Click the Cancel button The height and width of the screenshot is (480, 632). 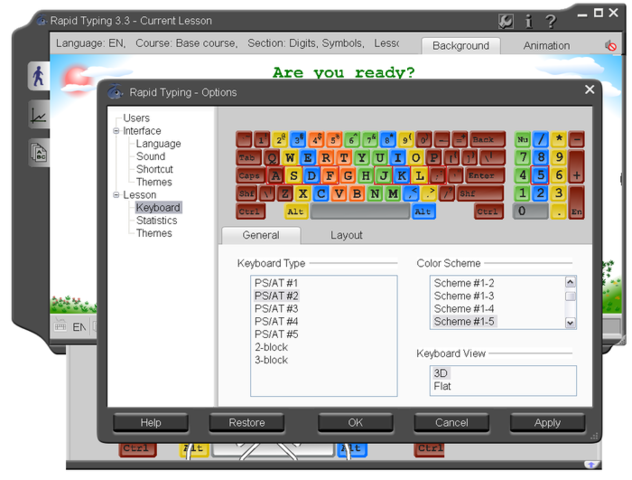pyautogui.click(x=451, y=422)
